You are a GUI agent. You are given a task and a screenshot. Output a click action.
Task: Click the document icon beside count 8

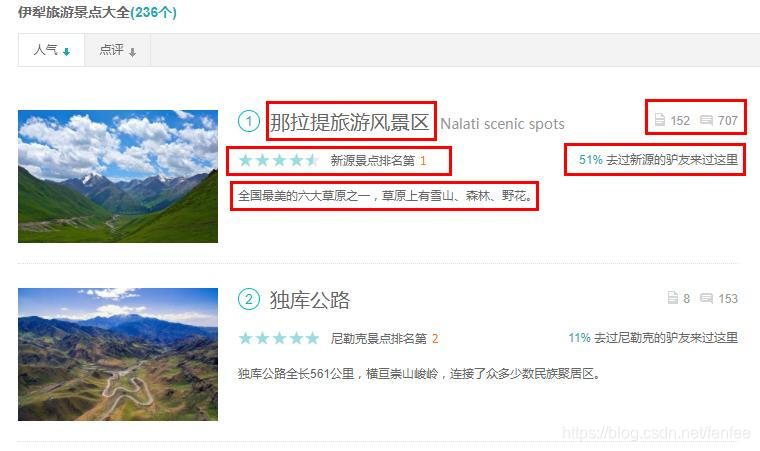tap(673, 298)
